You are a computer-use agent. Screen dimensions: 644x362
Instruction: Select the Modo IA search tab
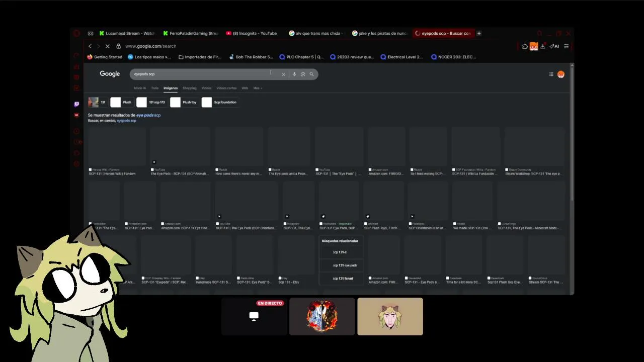click(x=140, y=88)
